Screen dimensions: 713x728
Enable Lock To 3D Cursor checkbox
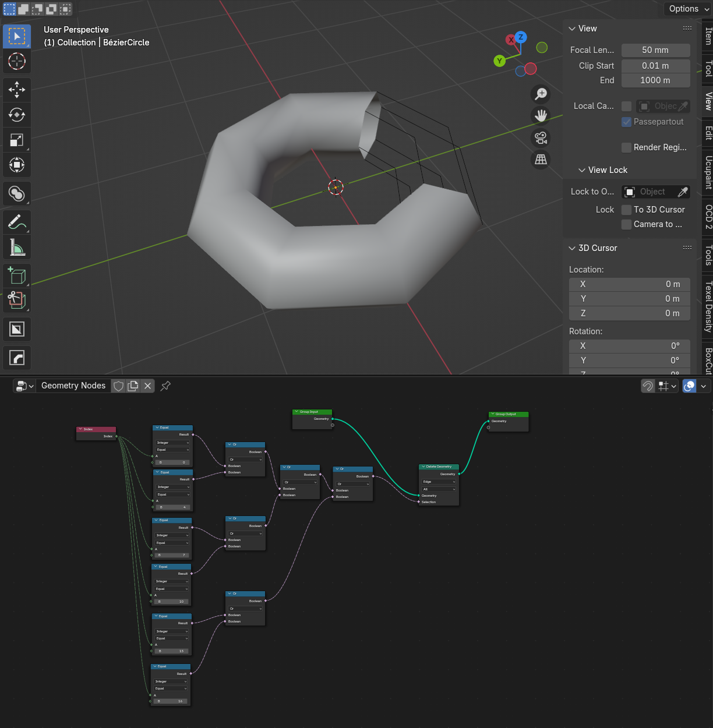627,210
